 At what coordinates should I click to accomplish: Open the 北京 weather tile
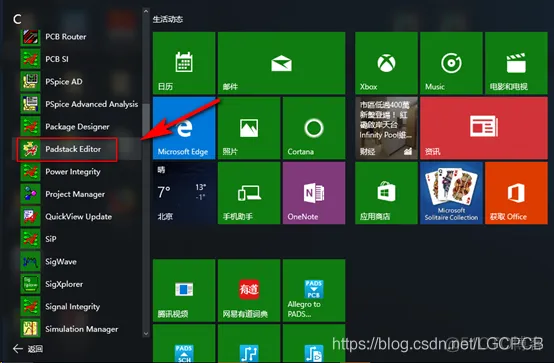coord(184,193)
